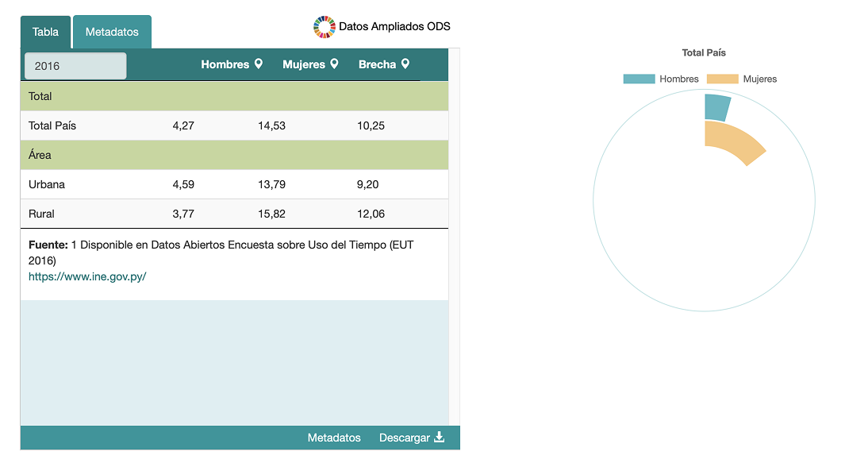The image size is (868, 463).
Task: Open the www.ine.gov.py source link
Action: (87, 276)
